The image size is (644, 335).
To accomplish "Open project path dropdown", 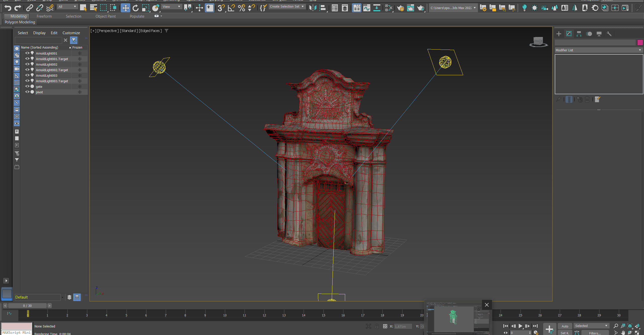I will click(x=453, y=8).
